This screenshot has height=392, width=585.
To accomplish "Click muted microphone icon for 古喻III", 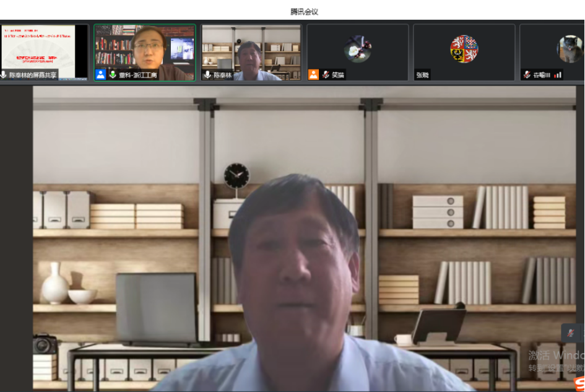I will pos(527,75).
